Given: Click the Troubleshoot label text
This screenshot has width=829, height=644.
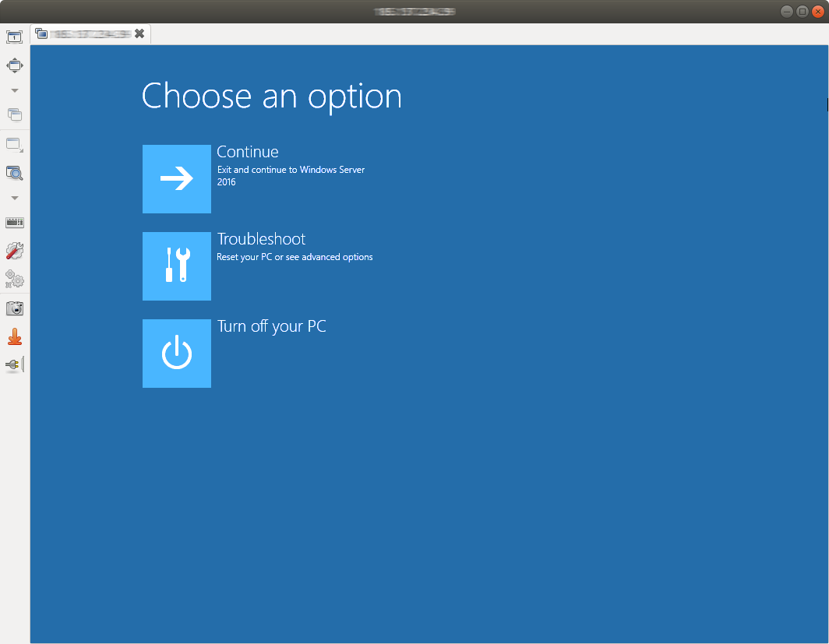Looking at the screenshot, I should pos(261,239).
